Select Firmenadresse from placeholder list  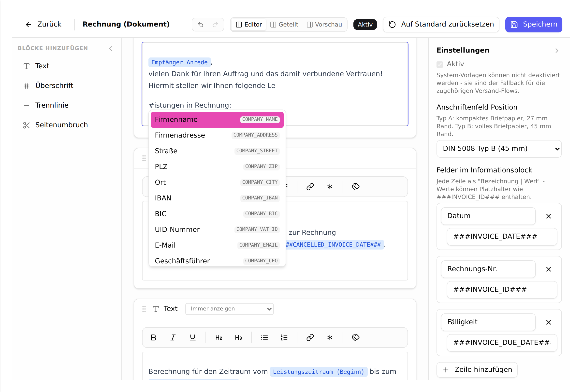[217, 135]
